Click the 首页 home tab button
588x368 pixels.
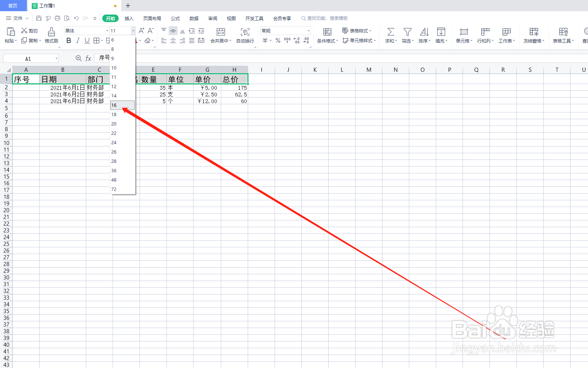pyautogui.click(x=13, y=6)
